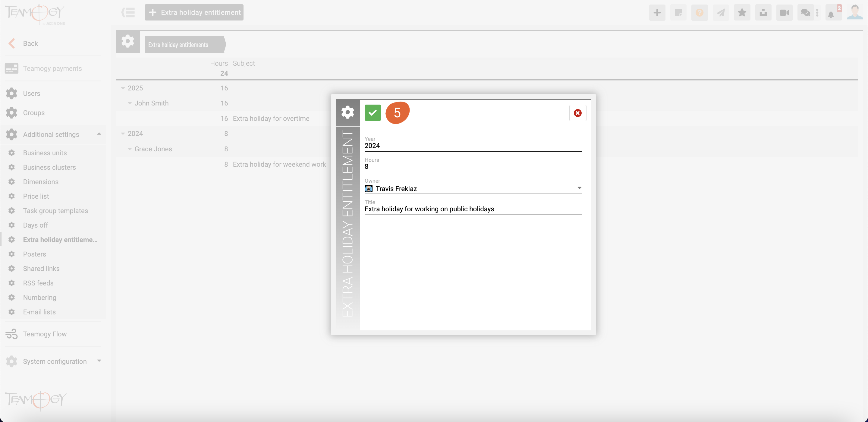Collapse the John Smith group

[130, 103]
